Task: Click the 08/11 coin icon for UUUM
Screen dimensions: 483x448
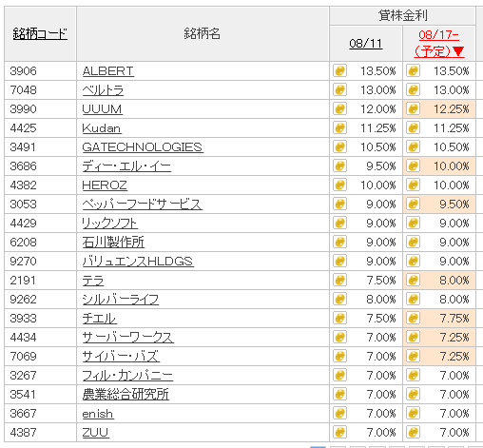Action: (x=339, y=108)
